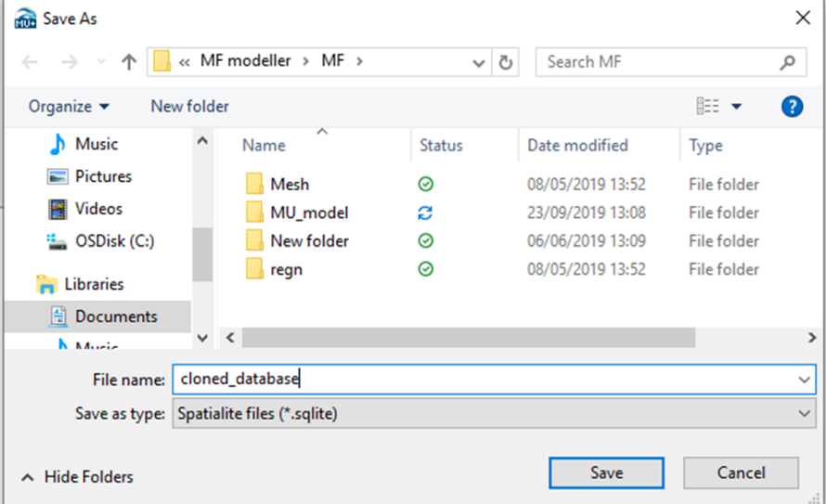826x504 pixels.
Task: Click file list horizontal scroll left arrow
Action: coord(229,338)
